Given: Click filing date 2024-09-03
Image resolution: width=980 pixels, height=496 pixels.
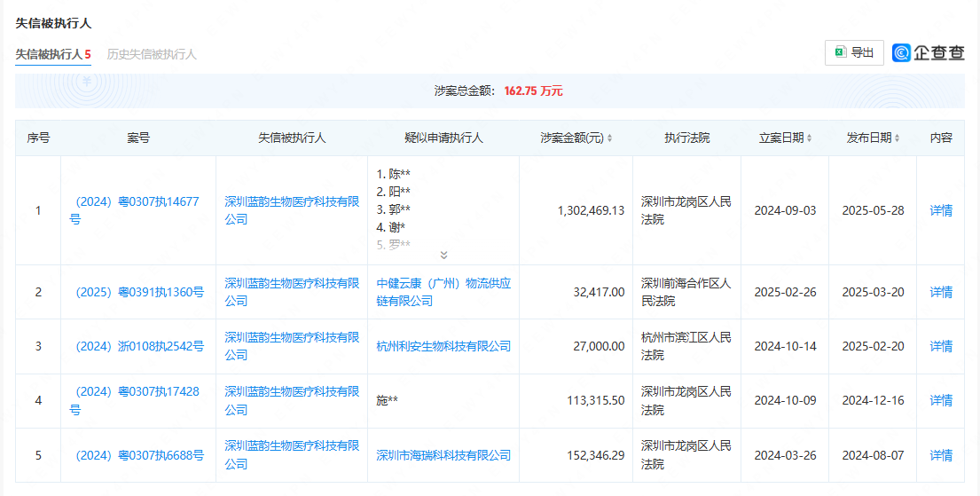Looking at the screenshot, I should (x=785, y=211).
